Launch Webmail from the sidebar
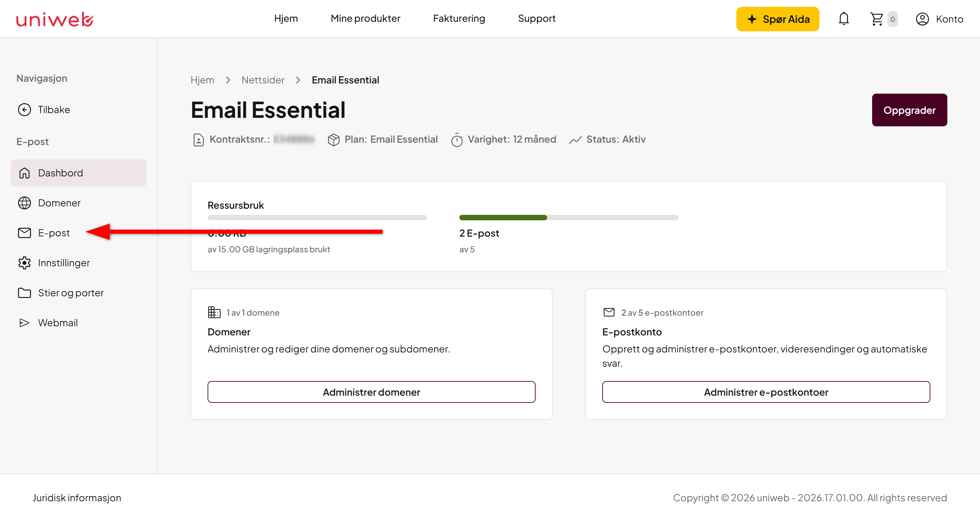 (x=78, y=323)
